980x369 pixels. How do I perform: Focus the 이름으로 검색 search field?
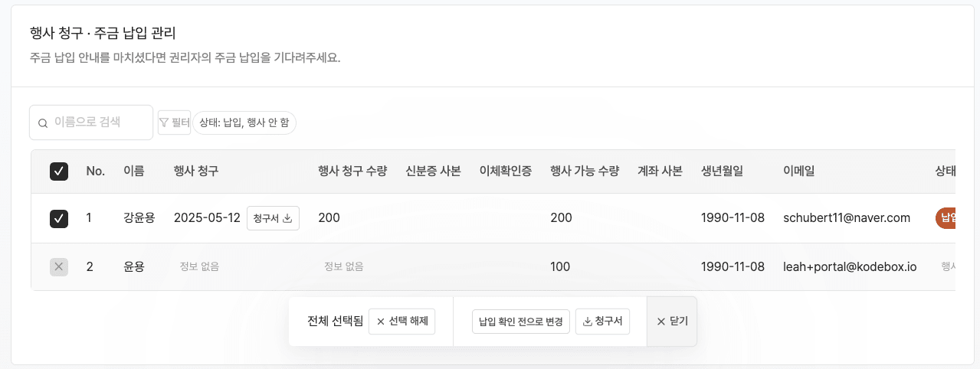pos(98,122)
